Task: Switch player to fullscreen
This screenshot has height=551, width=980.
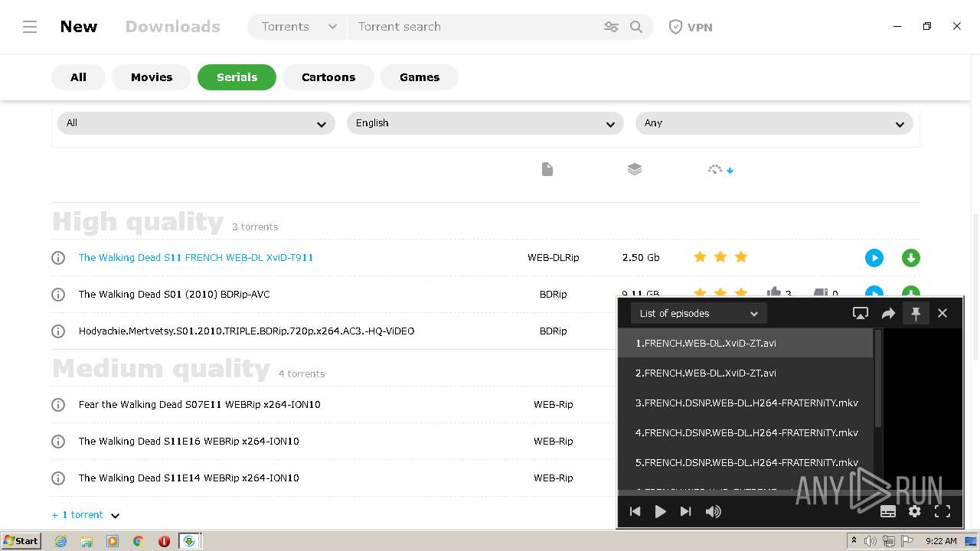Action: [x=942, y=511]
